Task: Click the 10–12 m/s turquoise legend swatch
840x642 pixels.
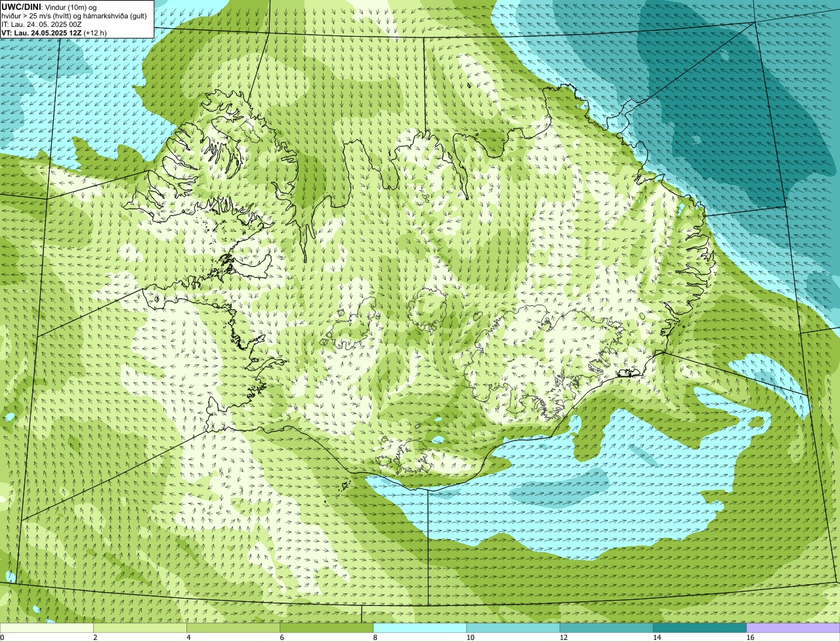Action: pyautogui.click(x=513, y=628)
